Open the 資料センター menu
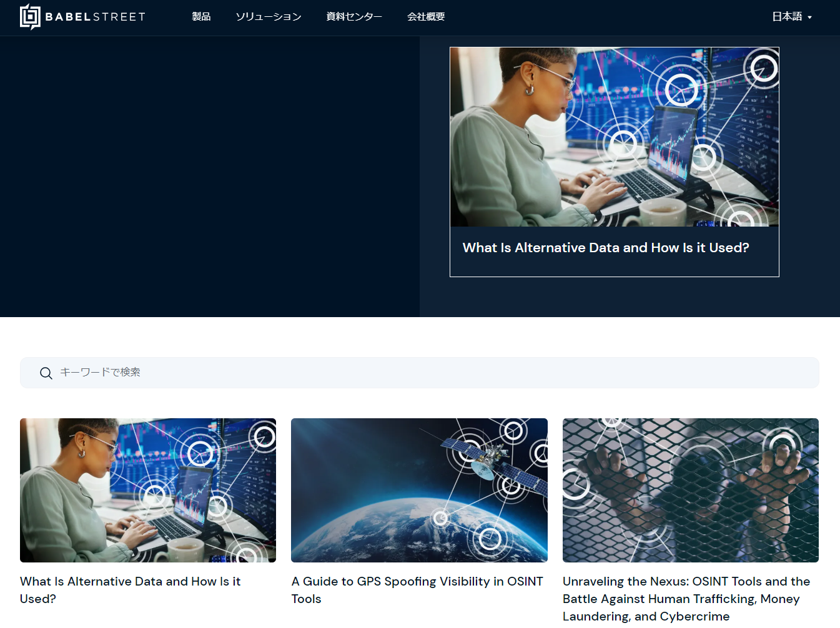 [354, 17]
